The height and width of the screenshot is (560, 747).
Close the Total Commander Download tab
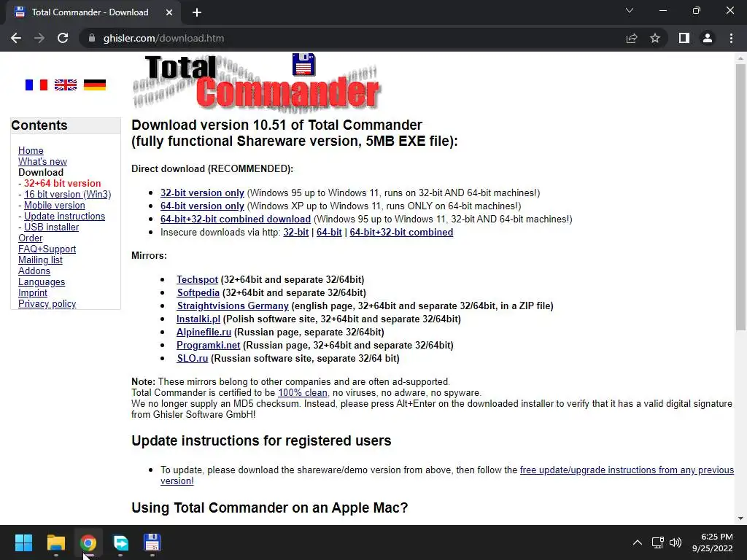click(x=169, y=12)
